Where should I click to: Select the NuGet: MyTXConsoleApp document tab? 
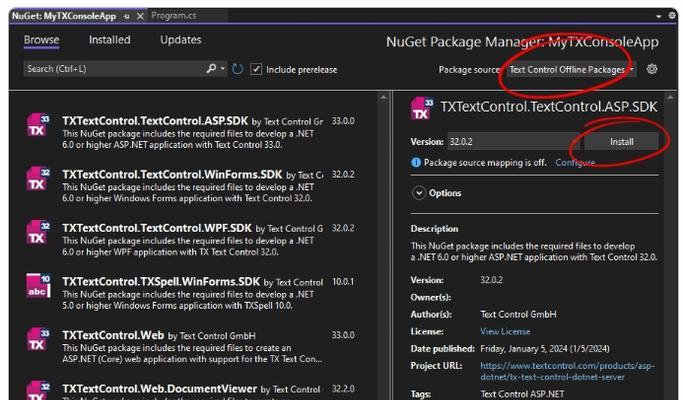(64, 16)
